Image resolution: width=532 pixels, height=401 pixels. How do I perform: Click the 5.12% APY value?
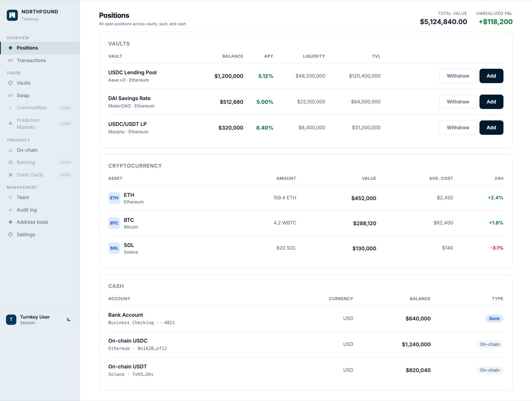coord(266,76)
